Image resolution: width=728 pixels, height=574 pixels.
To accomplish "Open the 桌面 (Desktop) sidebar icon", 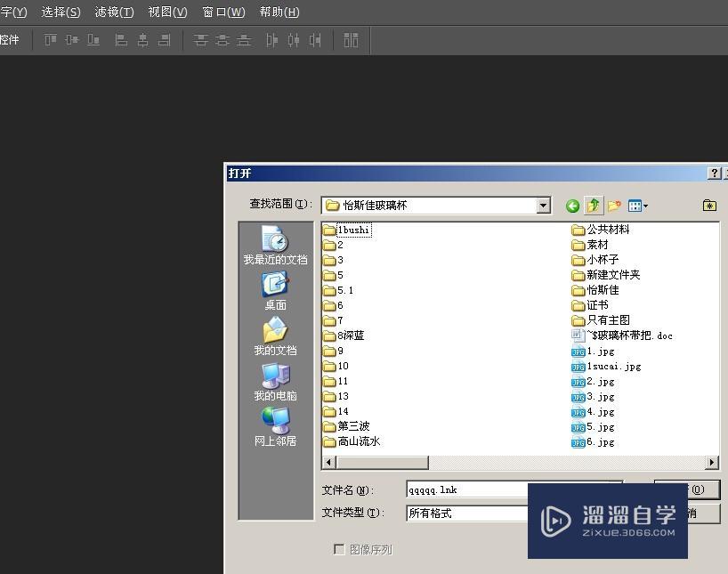I will point(274,287).
